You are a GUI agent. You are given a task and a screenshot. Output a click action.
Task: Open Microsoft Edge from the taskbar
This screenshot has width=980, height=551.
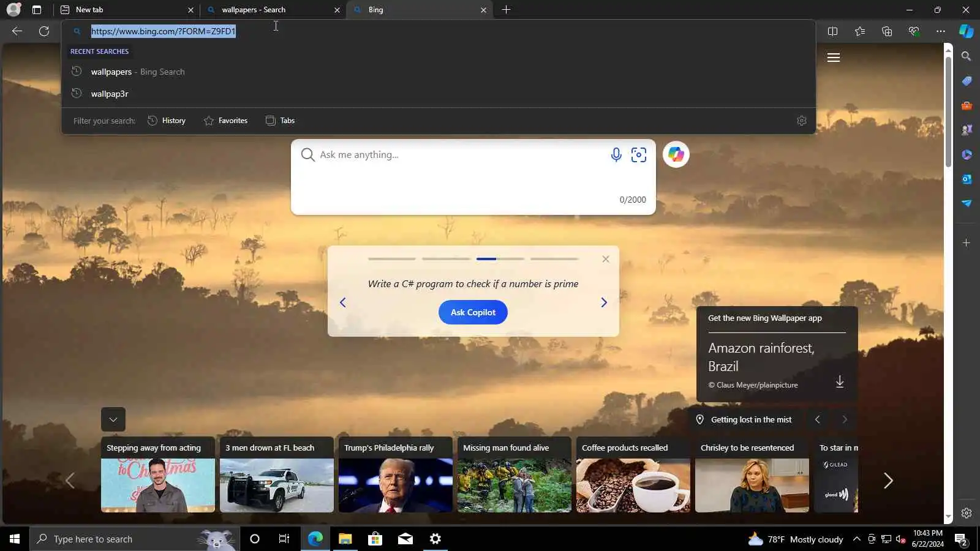[315, 539]
